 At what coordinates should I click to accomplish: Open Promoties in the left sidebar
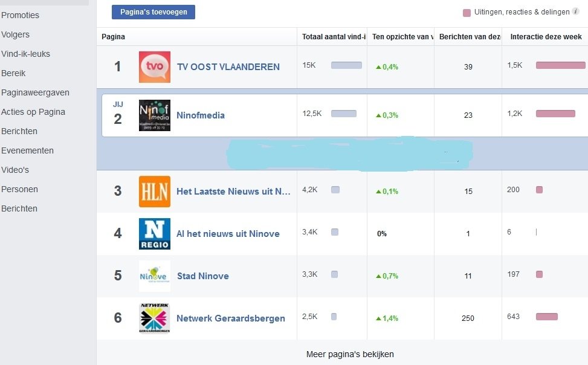click(x=21, y=15)
